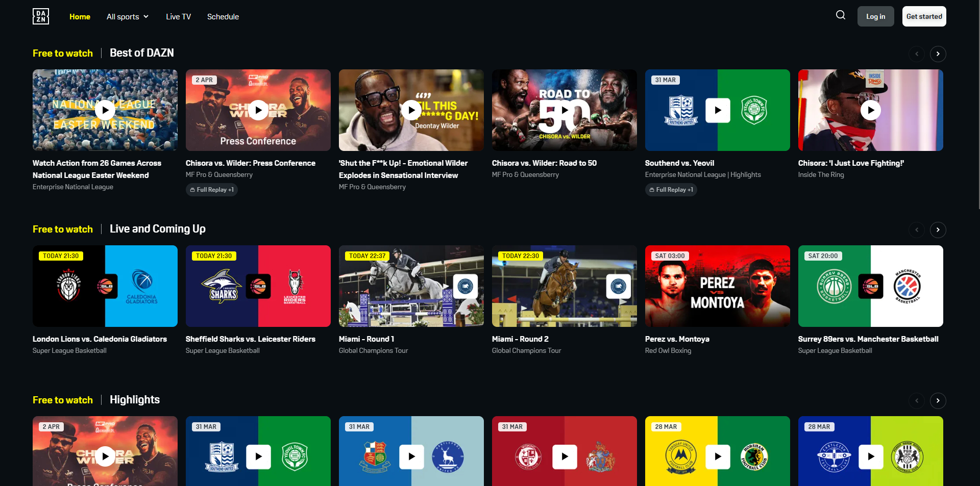Viewport: 980px width, 486px height.
Task: Open Surrey 89ers vs. Manchester Basketball title
Action: pos(868,339)
